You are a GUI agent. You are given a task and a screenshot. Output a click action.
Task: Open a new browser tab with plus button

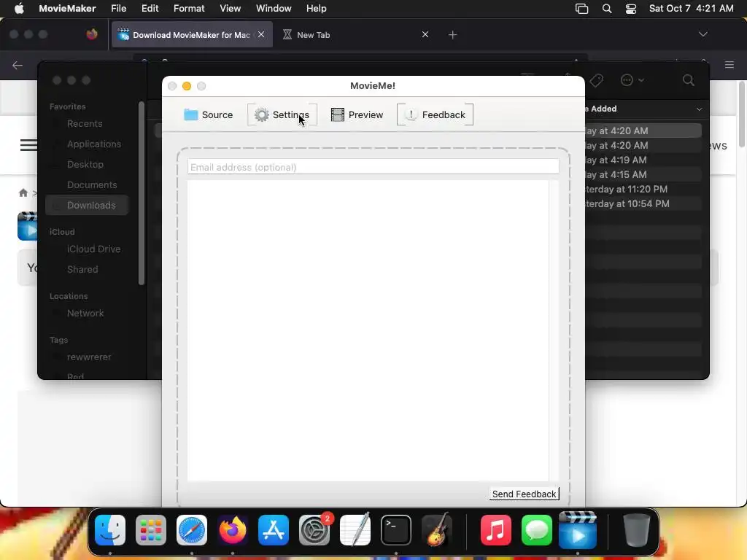pos(452,35)
